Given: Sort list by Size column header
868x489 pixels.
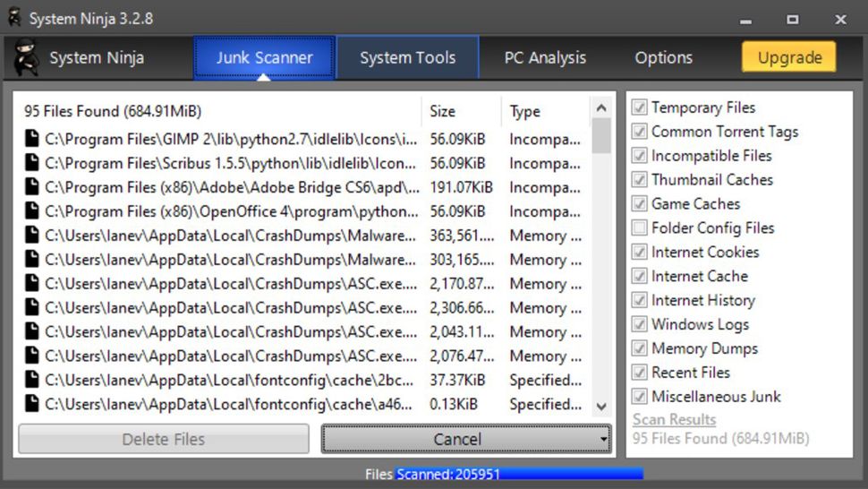Looking at the screenshot, I should pos(461,111).
